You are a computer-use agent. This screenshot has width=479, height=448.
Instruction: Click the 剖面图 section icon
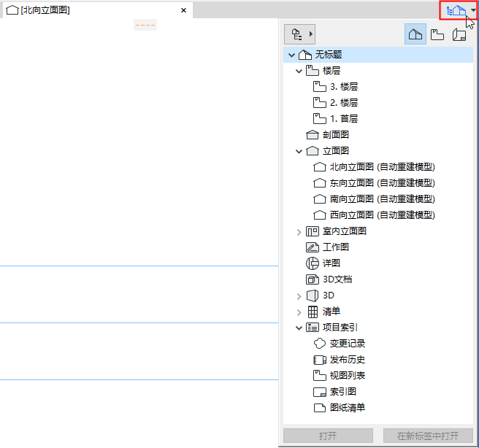(x=313, y=134)
